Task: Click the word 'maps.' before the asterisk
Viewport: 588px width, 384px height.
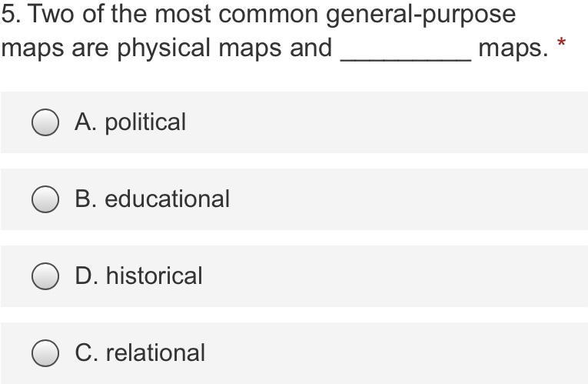Action: click(513, 48)
